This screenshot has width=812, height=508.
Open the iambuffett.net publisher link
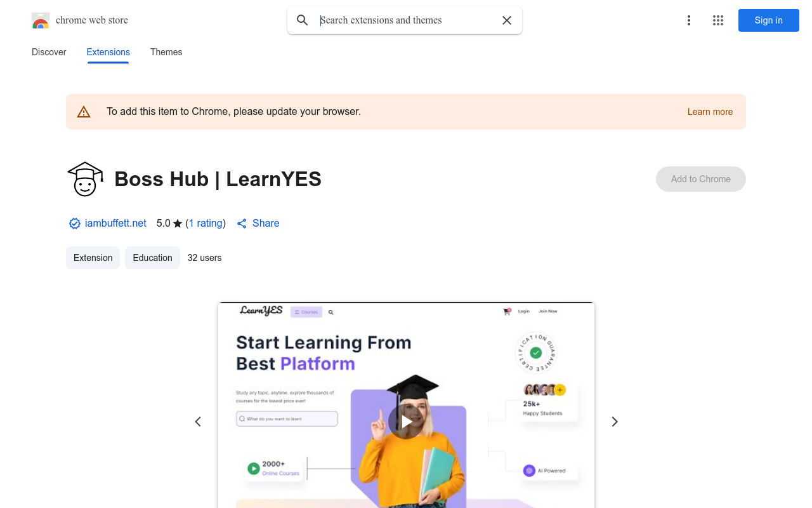(115, 224)
